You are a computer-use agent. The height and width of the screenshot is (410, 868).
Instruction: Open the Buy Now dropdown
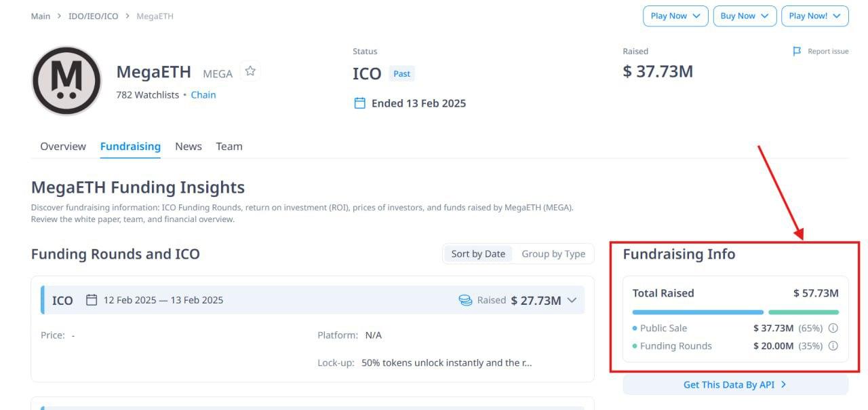click(x=745, y=16)
